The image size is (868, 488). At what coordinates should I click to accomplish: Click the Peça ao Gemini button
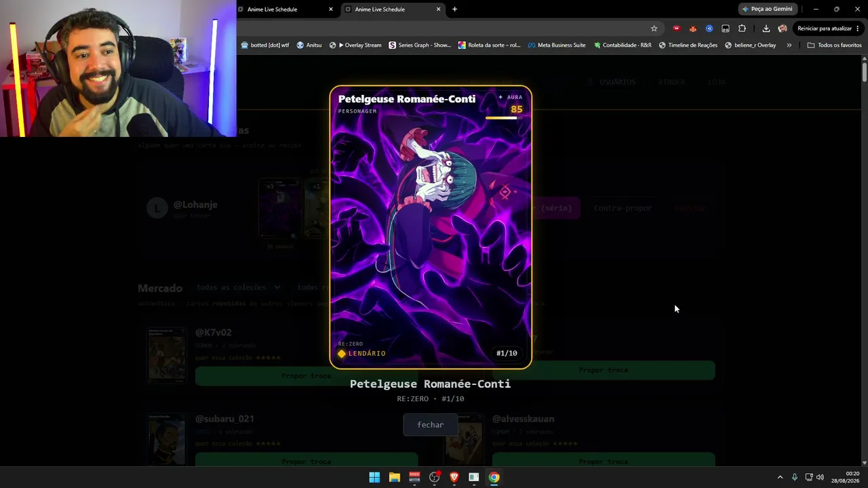(x=767, y=9)
